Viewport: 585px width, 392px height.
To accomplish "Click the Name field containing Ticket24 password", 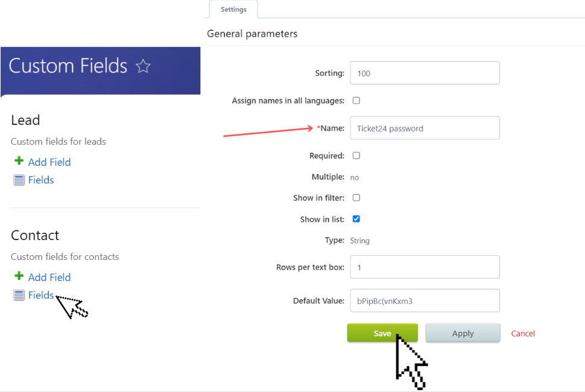I will (x=425, y=128).
